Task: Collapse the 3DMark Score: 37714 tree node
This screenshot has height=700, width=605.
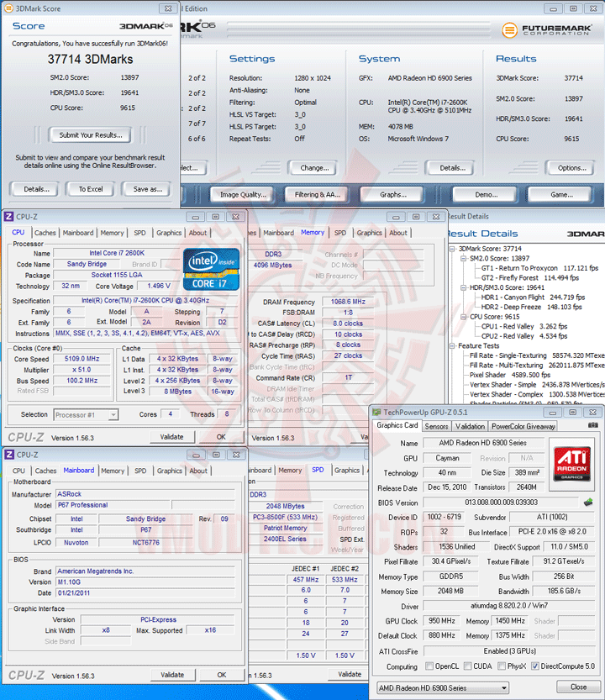Action: [452, 249]
